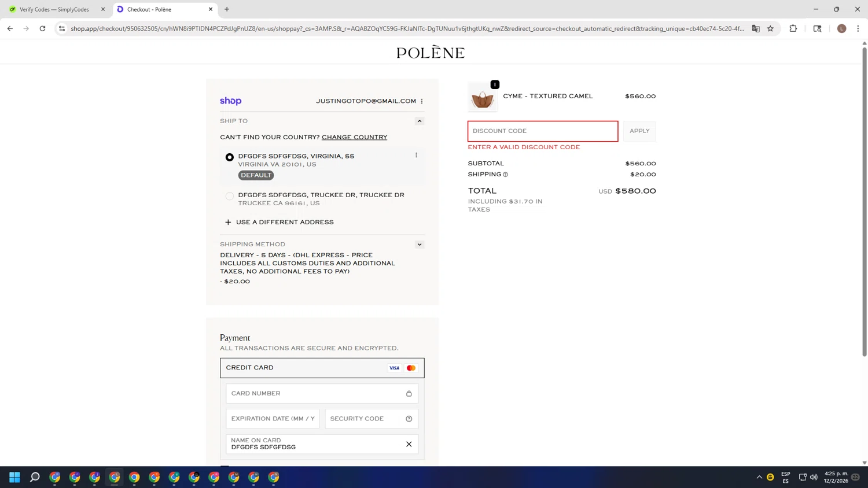The height and width of the screenshot is (488, 868).
Task: Select the Credit Card payment option
Action: [322, 368]
